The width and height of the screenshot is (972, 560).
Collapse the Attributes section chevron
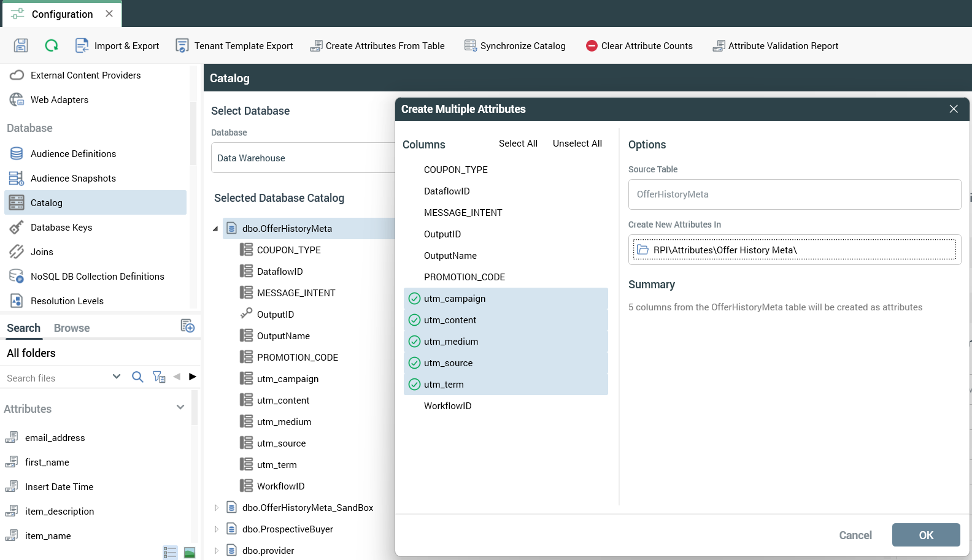pyautogui.click(x=180, y=407)
